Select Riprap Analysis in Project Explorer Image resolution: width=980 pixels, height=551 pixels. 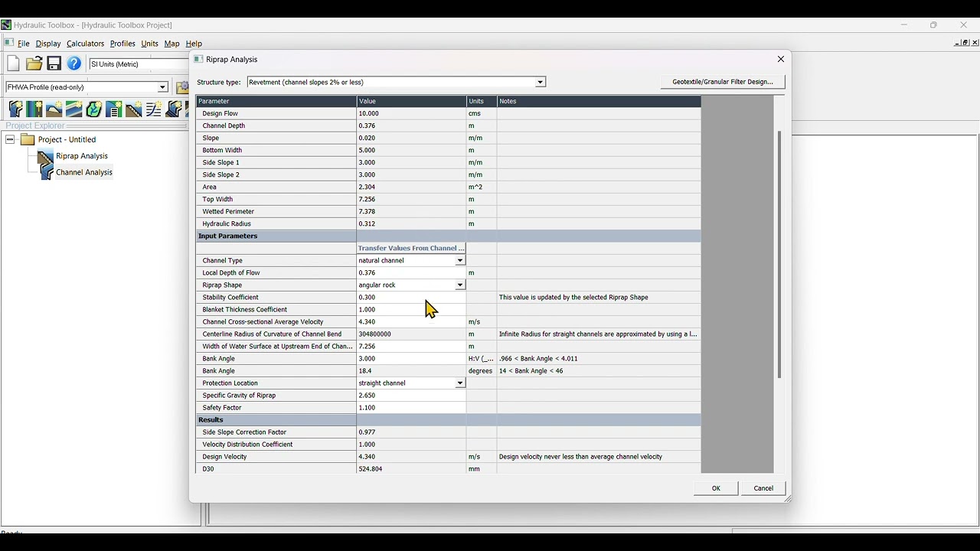[82, 156]
